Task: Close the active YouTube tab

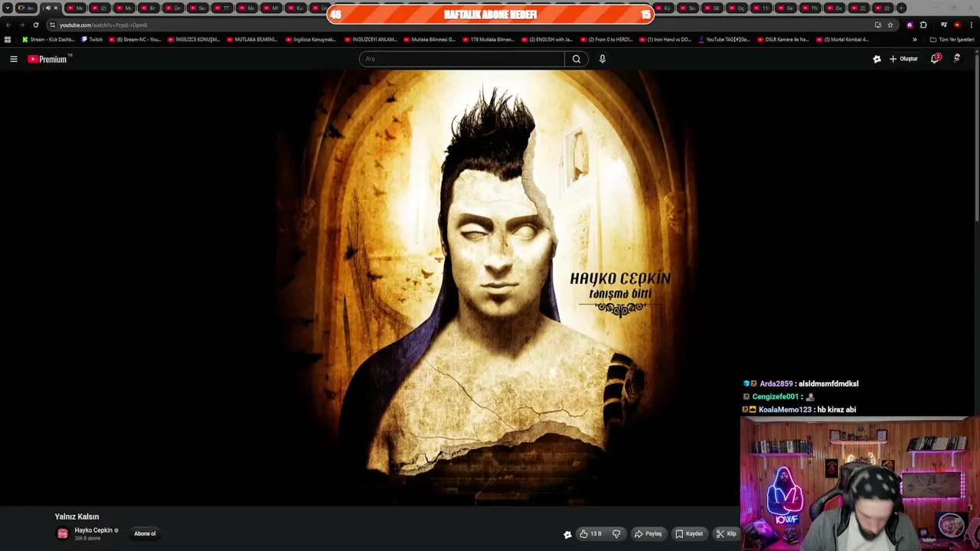Action: pyautogui.click(x=55, y=8)
